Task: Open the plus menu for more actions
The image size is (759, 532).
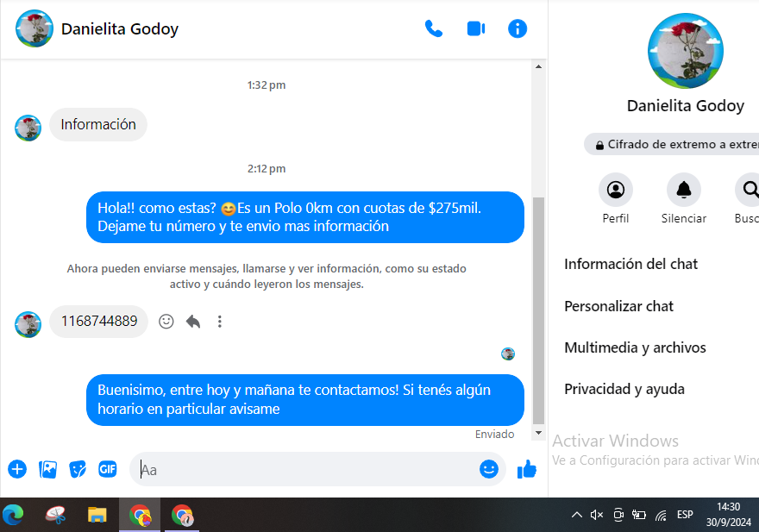Action: [x=17, y=469]
